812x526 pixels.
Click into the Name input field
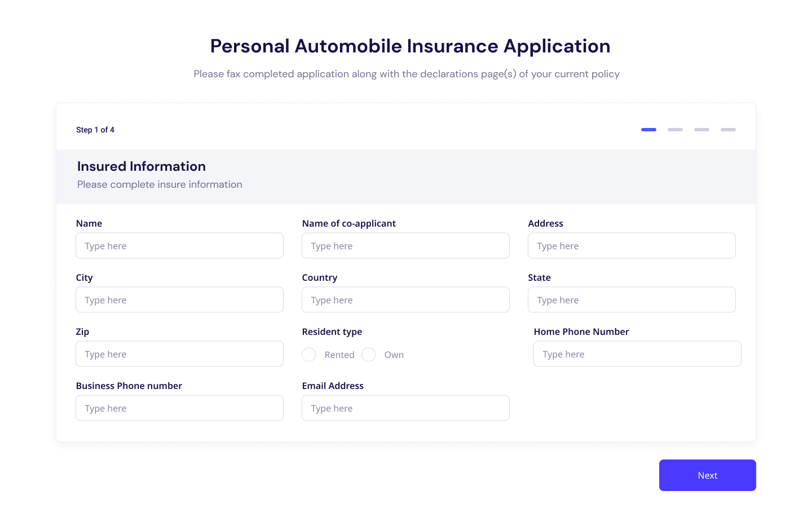pos(179,245)
